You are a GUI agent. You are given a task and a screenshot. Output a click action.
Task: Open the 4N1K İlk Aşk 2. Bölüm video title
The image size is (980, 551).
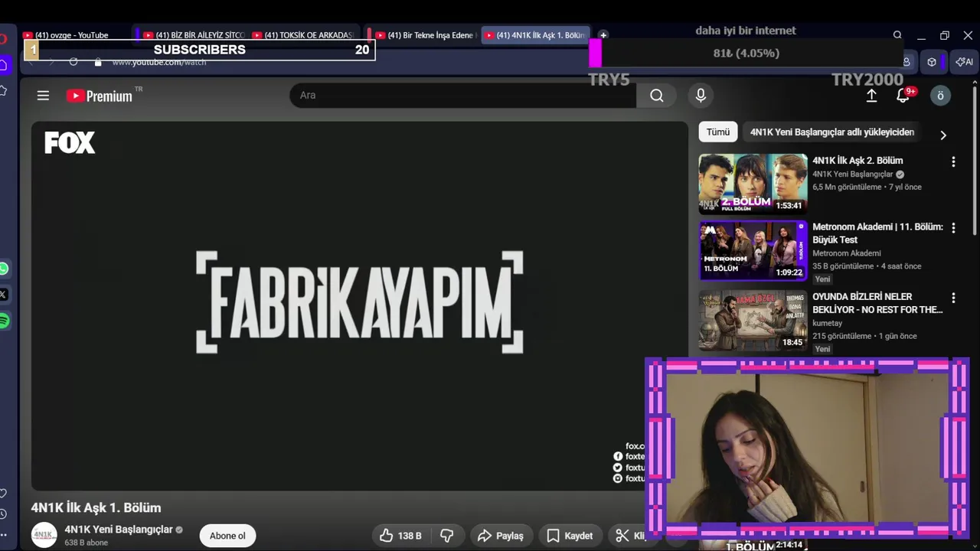[857, 161]
